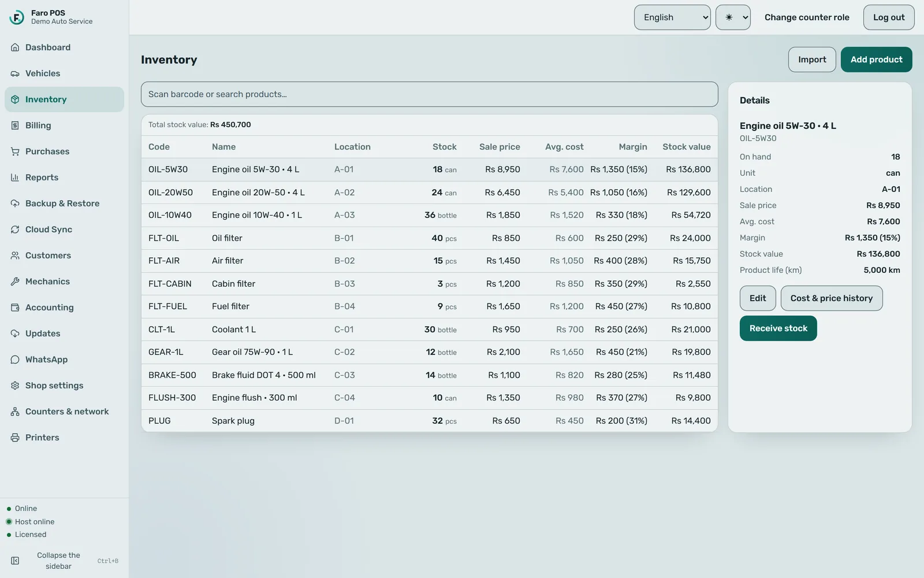Open Vehicles via the car icon
This screenshot has width=924, height=578.
point(15,73)
